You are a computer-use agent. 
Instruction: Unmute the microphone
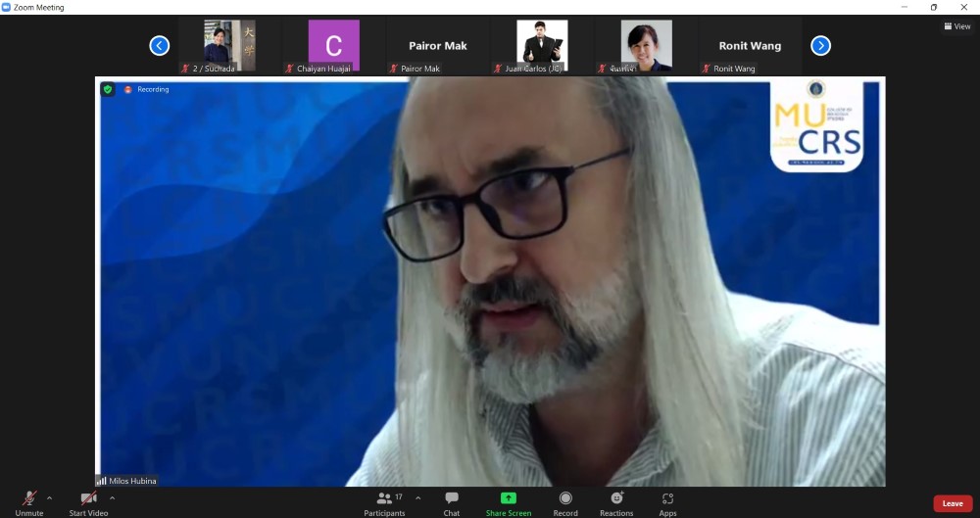click(29, 501)
